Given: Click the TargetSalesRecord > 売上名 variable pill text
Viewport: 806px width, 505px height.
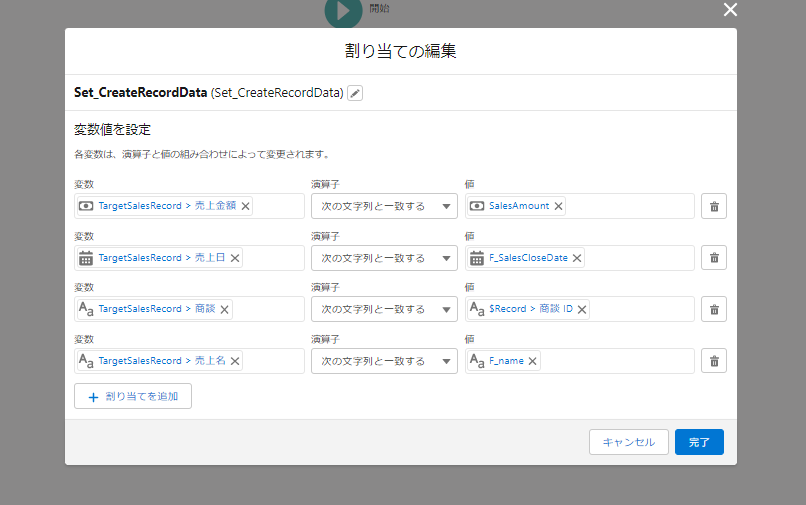Looking at the screenshot, I should (162, 360).
